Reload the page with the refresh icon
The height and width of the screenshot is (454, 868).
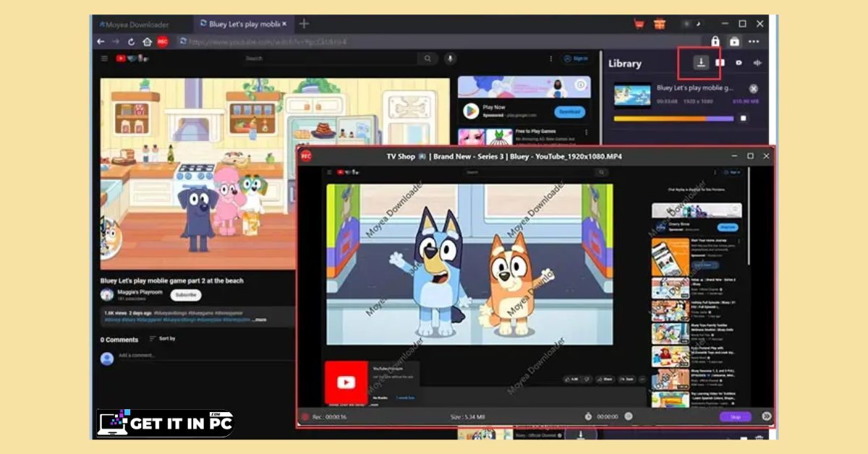132,42
